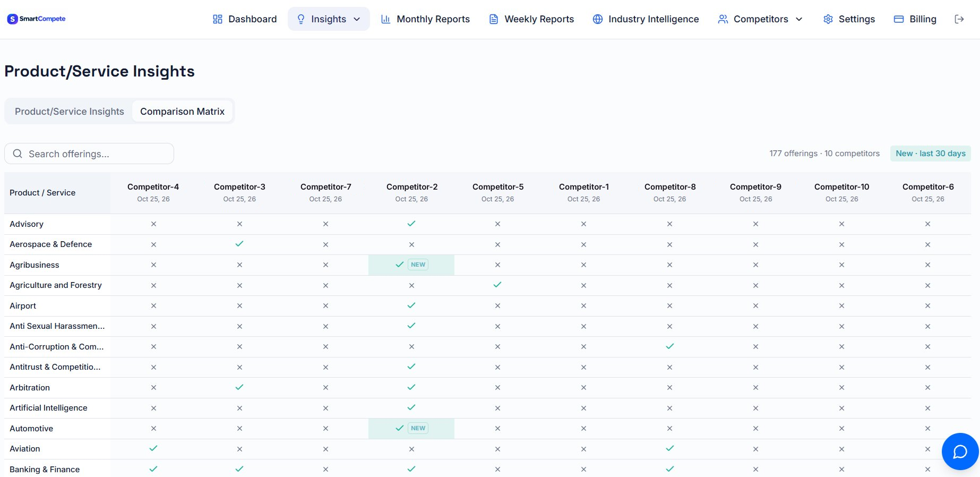Click Competitor-6 cross in Agribusiness row
The image size is (980, 477).
928,265
